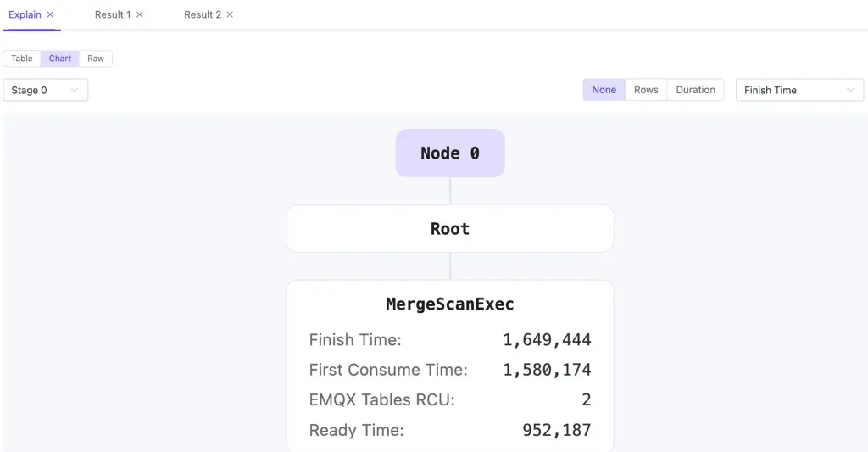This screenshot has height=452, width=868.
Task: Highlight nodes by Rows
Action: tap(646, 90)
